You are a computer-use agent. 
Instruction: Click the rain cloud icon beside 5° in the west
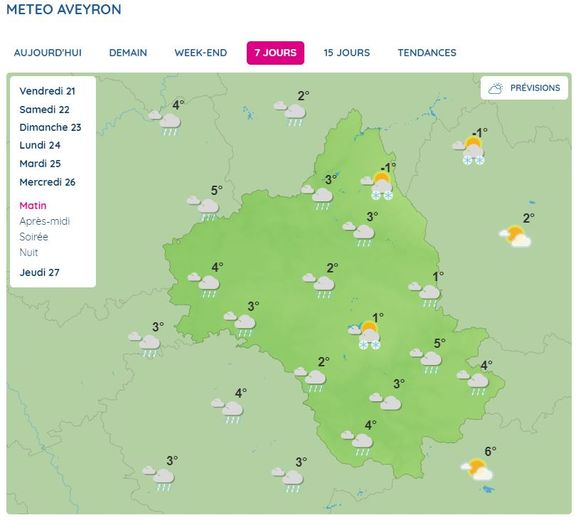(x=203, y=209)
